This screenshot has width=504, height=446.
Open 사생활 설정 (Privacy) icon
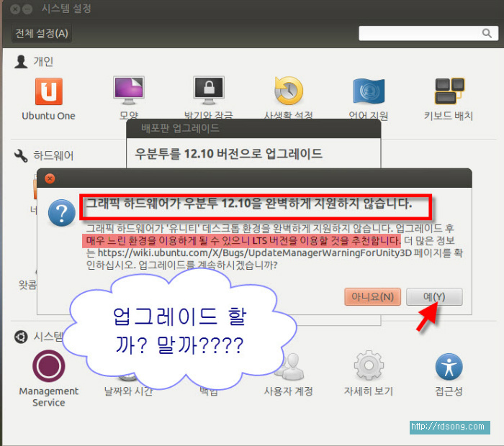(x=288, y=91)
